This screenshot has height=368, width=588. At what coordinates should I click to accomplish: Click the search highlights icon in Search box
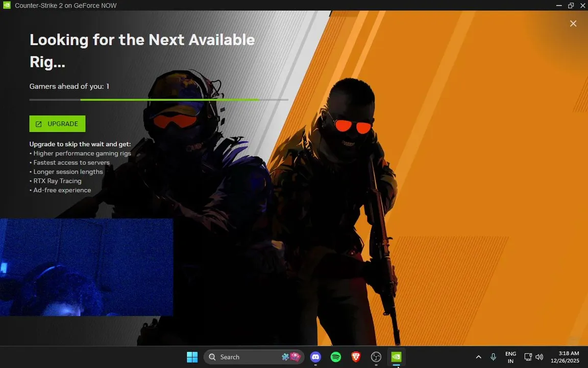291,357
